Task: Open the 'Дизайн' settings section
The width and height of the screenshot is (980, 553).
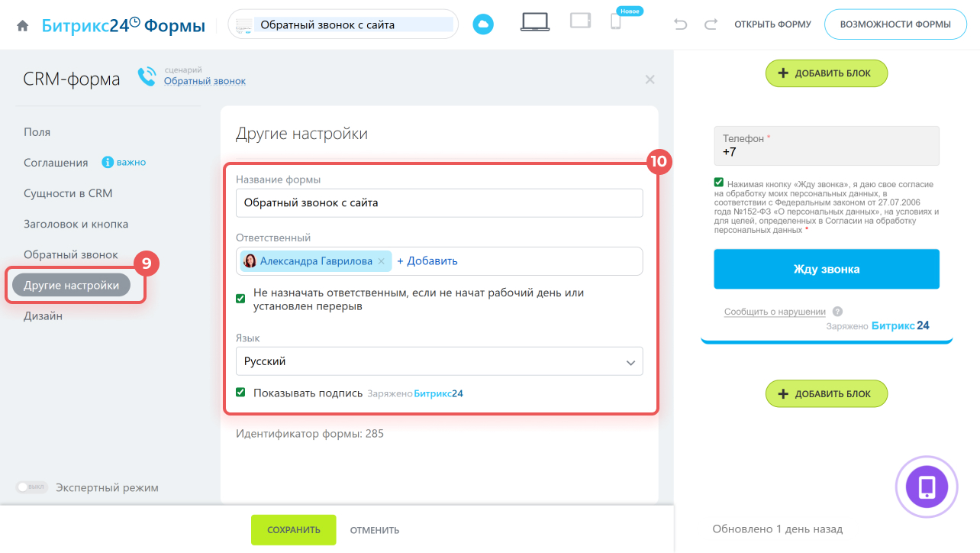Action: point(43,316)
